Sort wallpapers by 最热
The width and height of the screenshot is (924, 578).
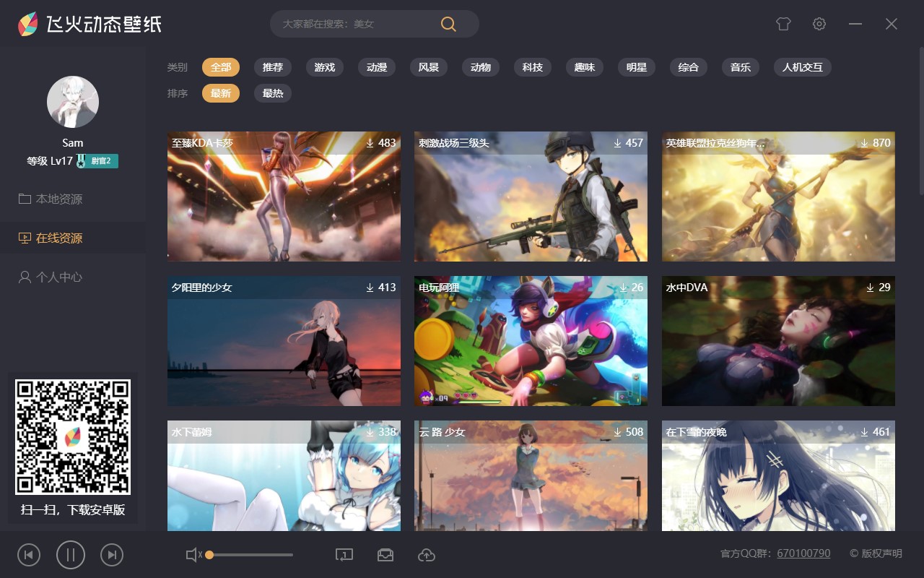(273, 93)
